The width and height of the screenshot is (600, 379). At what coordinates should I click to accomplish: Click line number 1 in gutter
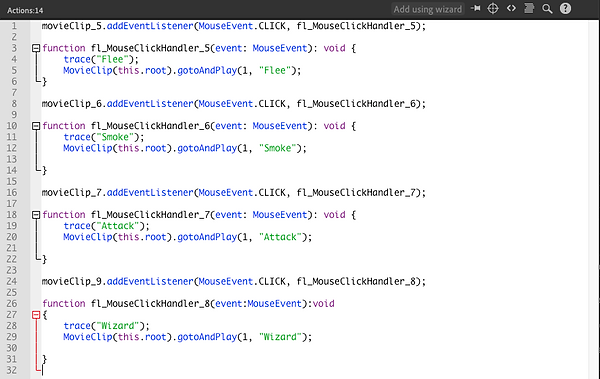click(x=14, y=26)
